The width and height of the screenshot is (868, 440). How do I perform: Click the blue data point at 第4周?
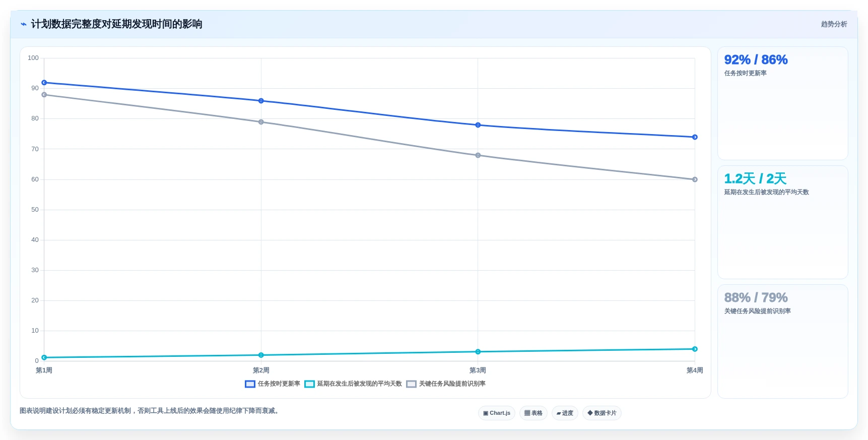click(x=695, y=137)
